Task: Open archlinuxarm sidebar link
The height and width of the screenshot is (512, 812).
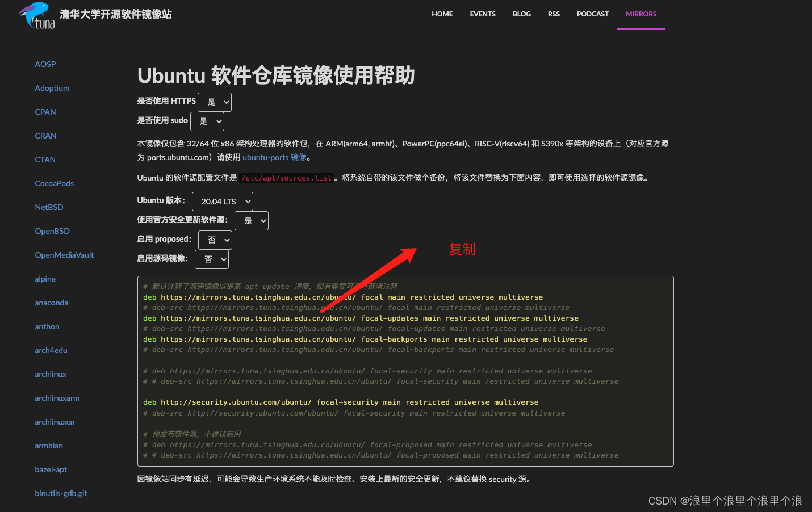Action: click(57, 398)
